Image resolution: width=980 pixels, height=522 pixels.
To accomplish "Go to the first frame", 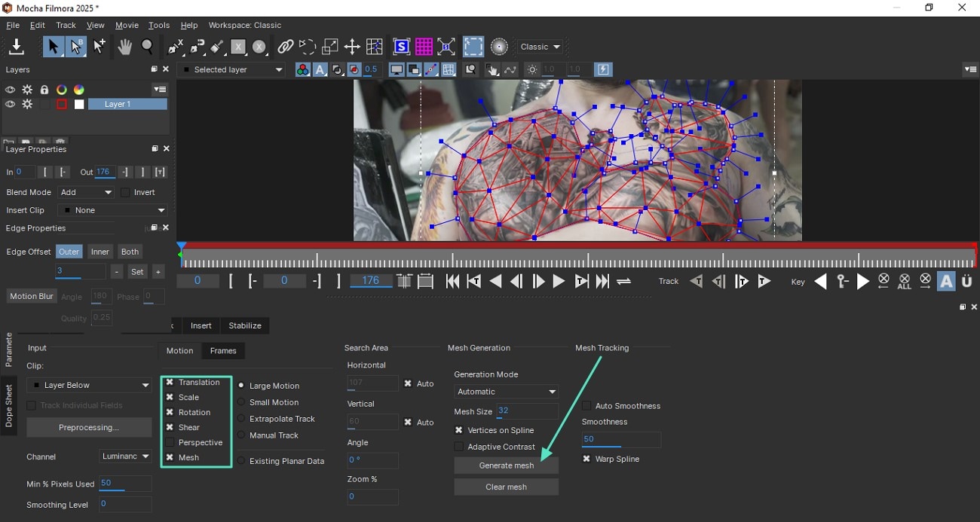I will point(452,282).
